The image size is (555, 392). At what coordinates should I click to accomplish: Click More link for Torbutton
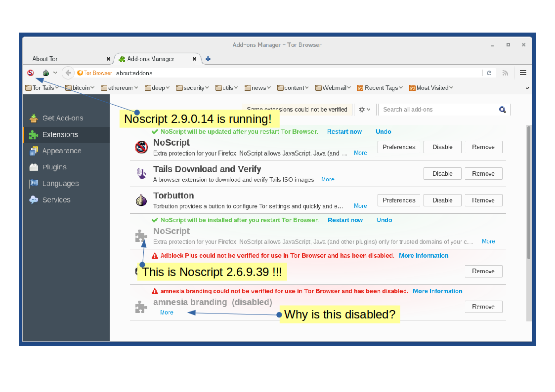pyautogui.click(x=360, y=206)
